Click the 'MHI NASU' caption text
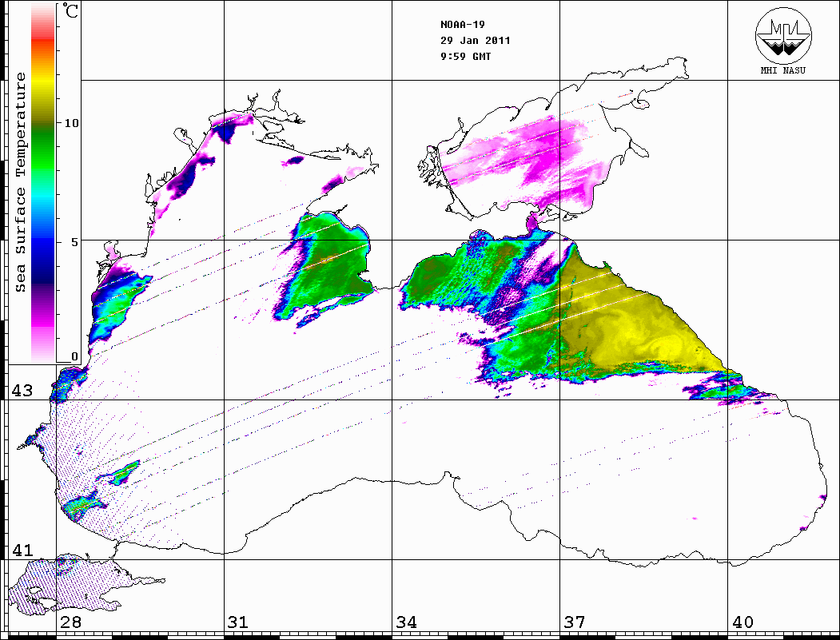The height and width of the screenshot is (640, 840). tap(782, 70)
